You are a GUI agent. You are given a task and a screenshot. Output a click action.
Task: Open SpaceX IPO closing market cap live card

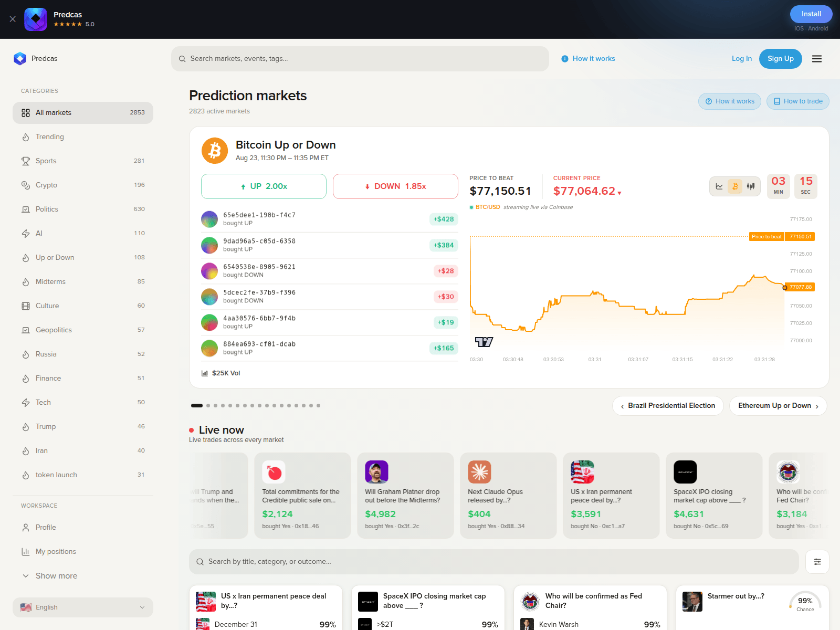coord(714,496)
